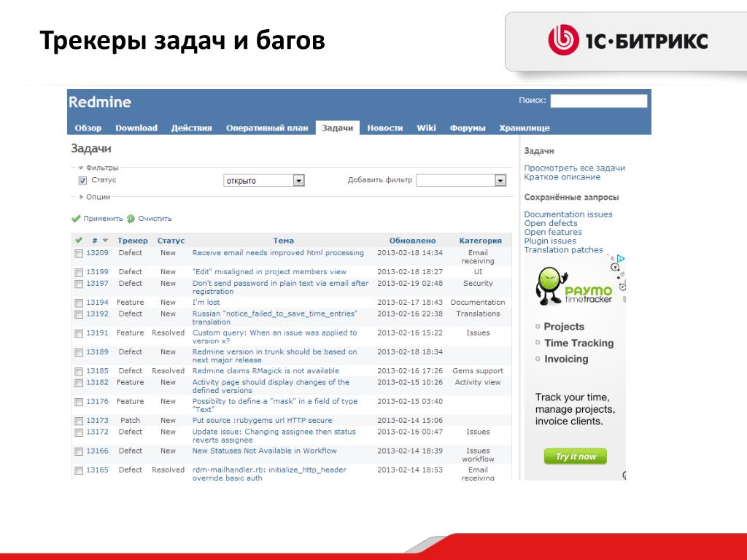Open the Оперативный план tab
This screenshot has height=560, width=747.
[x=267, y=128]
